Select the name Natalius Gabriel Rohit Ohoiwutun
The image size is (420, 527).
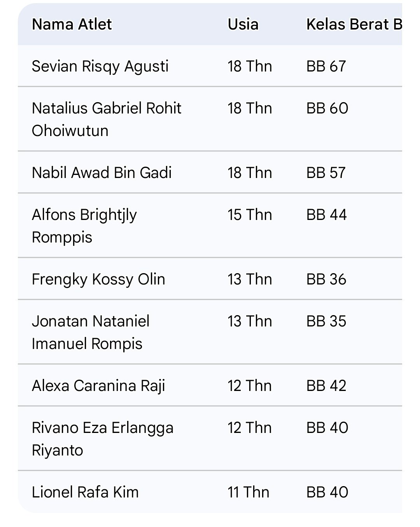tap(106, 119)
